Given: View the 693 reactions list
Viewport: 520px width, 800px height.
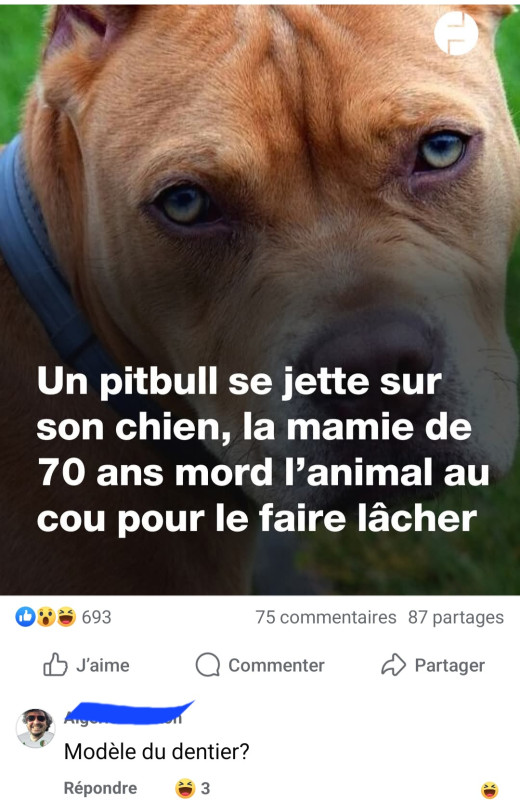Looking at the screenshot, I should 96,617.
